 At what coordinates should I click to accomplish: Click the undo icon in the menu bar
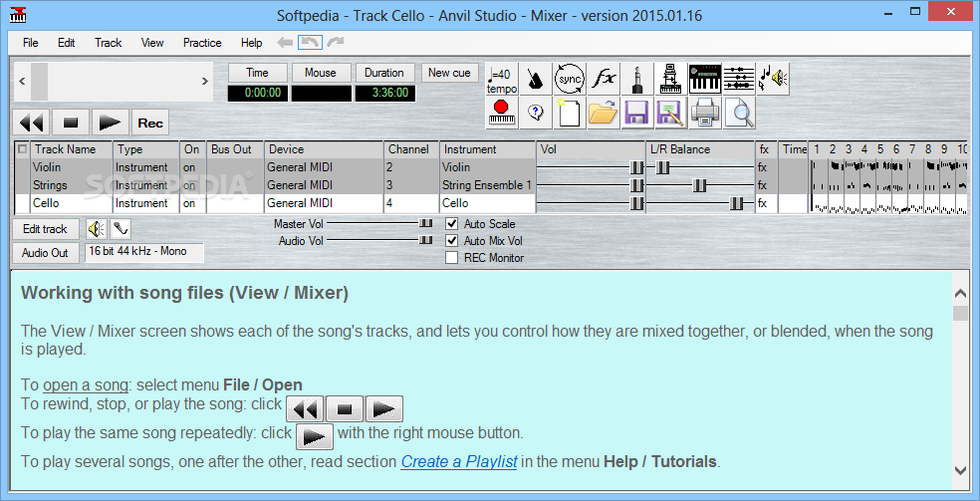(x=310, y=43)
